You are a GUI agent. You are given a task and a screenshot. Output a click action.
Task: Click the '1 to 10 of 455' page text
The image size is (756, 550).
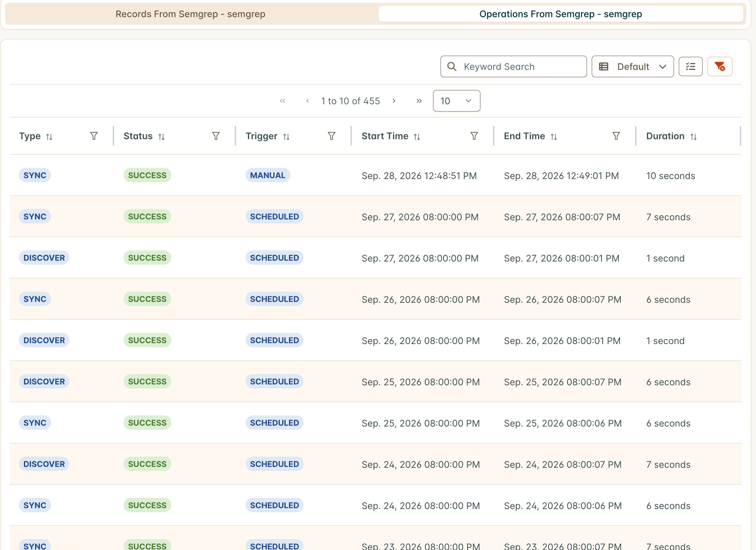pyautogui.click(x=350, y=101)
